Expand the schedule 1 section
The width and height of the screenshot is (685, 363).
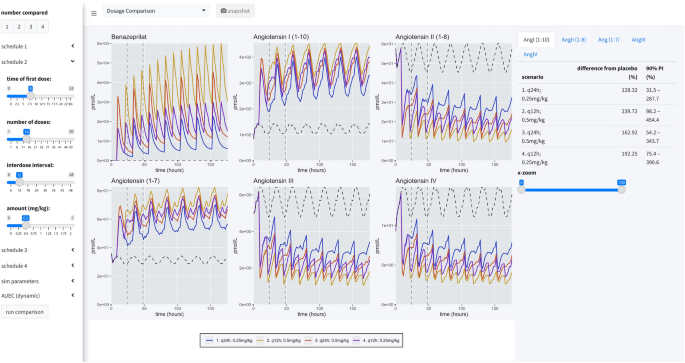tap(38, 46)
